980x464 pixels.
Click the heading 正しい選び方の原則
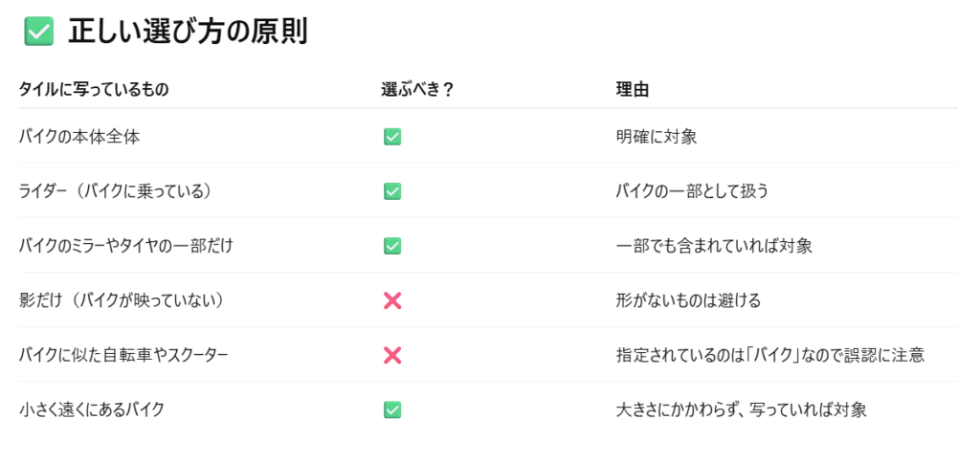point(189,32)
